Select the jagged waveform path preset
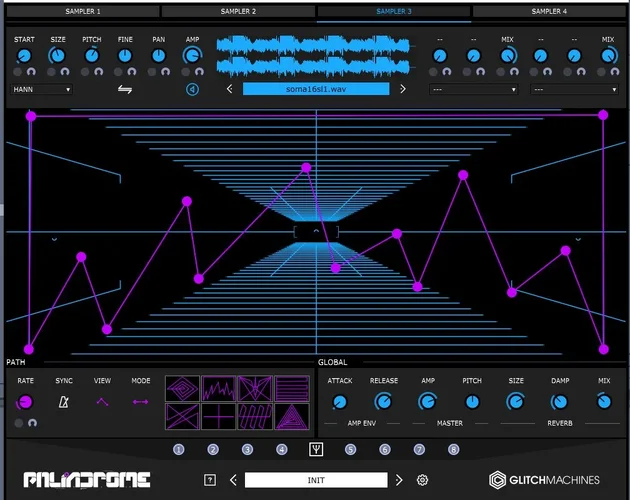630x500 pixels. tap(219, 388)
